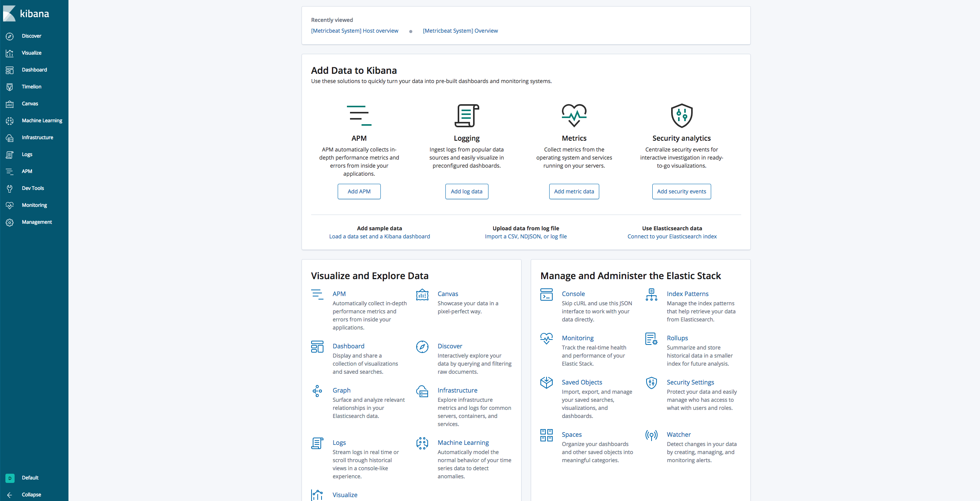This screenshot has height=501, width=980.
Task: Expand the Logs menu item
Action: [27, 154]
